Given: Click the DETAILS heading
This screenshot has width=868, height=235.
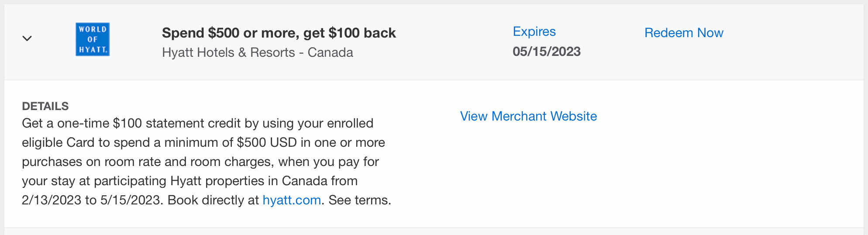Looking at the screenshot, I should [45, 106].
